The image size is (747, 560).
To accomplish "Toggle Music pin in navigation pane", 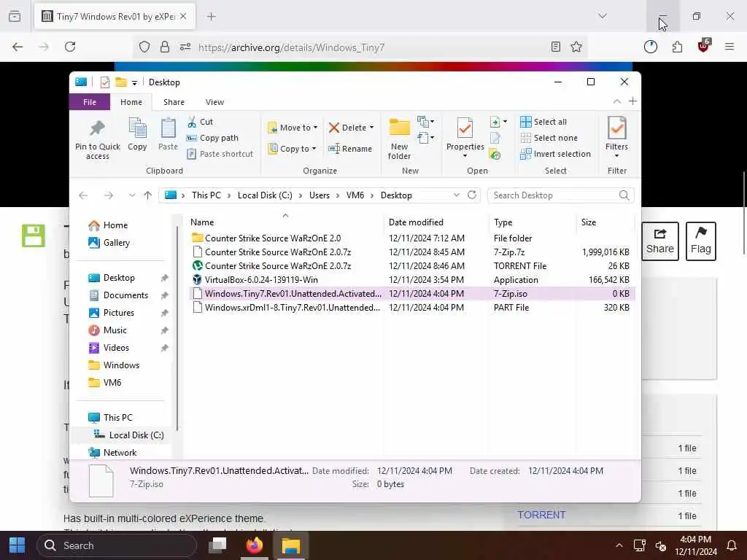I will [x=164, y=330].
